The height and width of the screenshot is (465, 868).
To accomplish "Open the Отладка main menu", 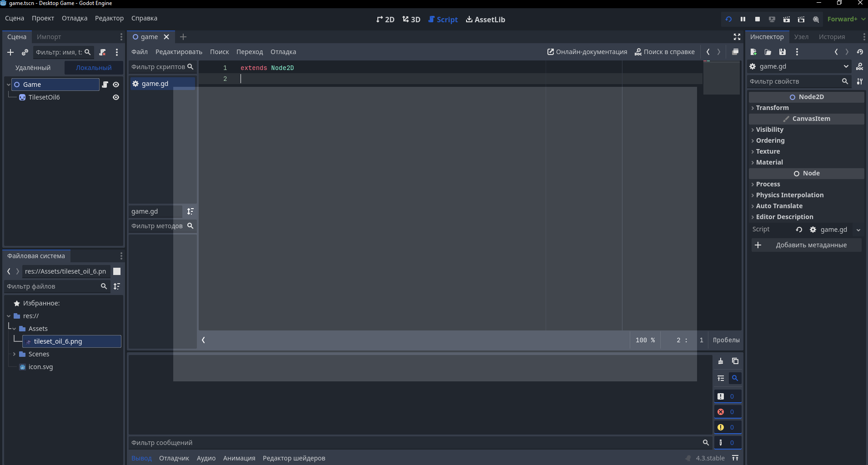I will (x=75, y=18).
